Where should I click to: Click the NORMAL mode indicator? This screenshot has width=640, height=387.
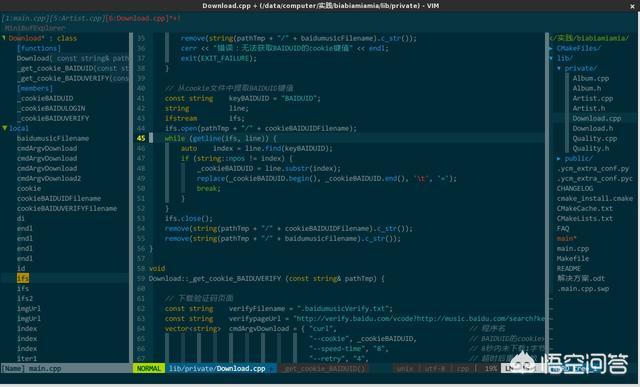pyautogui.click(x=149, y=368)
